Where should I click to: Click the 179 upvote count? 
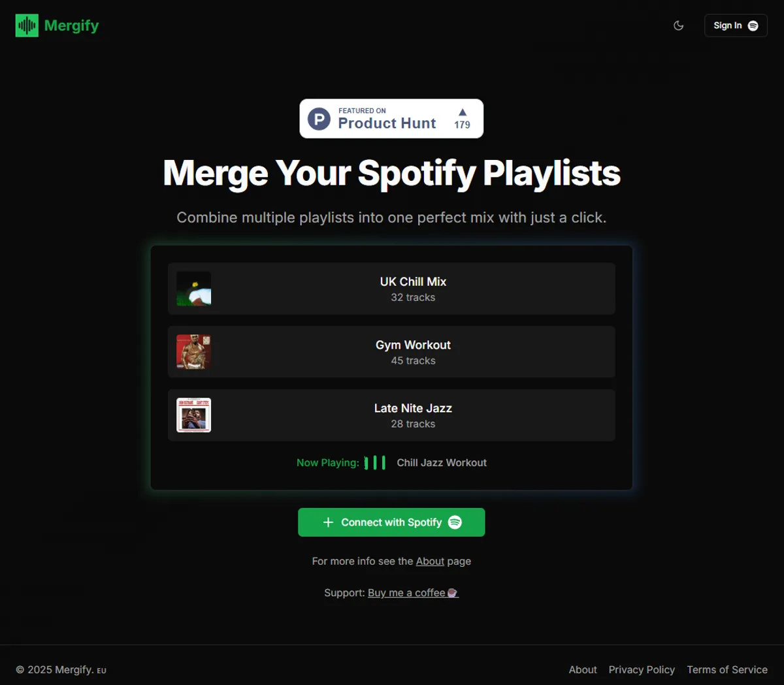pos(463,125)
